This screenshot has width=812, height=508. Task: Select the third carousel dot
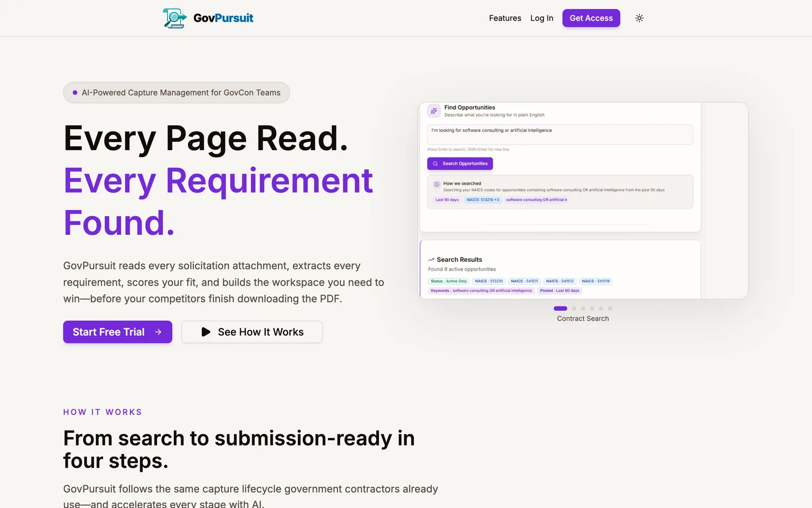tap(583, 309)
